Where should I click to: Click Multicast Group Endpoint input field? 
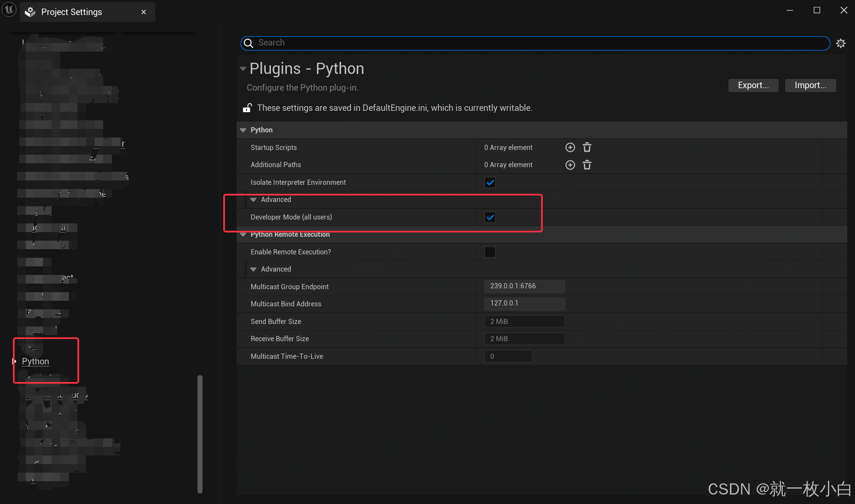point(524,286)
